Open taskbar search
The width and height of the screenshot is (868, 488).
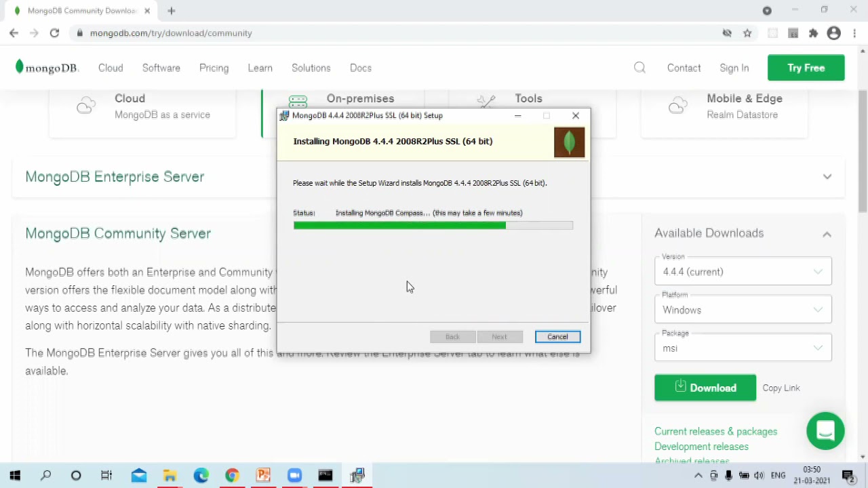pos(45,476)
